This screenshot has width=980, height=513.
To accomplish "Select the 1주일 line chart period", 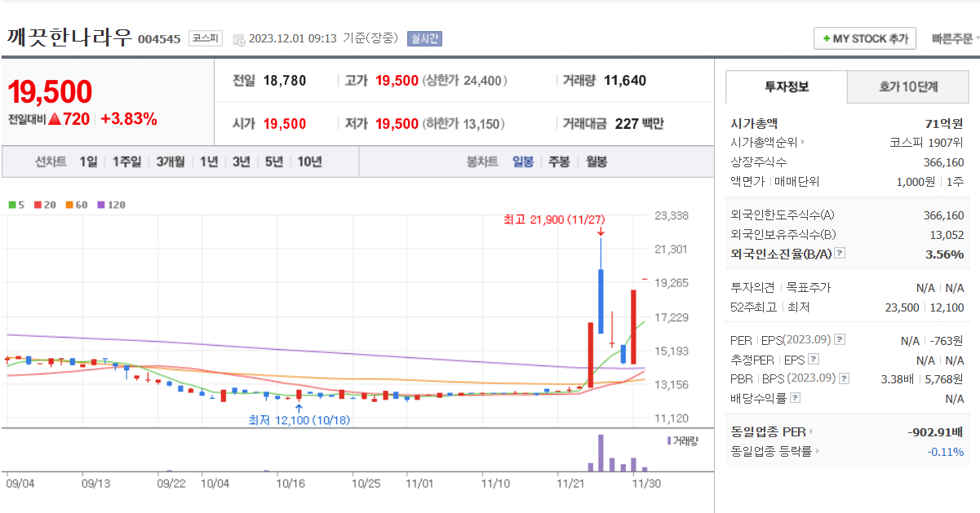I will pyautogui.click(x=126, y=161).
